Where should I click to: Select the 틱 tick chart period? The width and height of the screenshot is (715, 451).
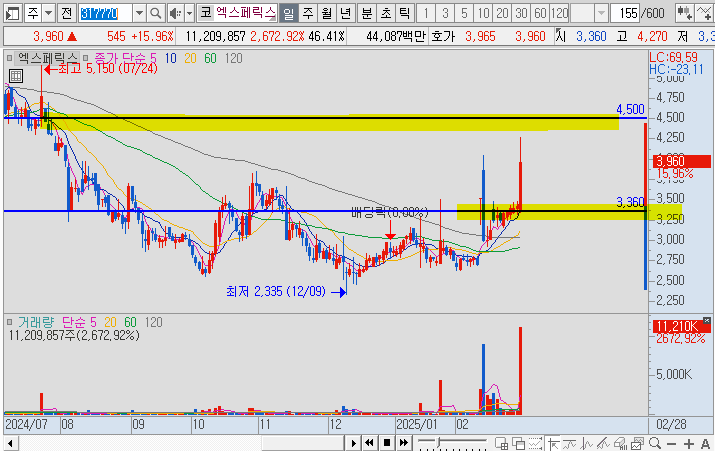point(405,13)
